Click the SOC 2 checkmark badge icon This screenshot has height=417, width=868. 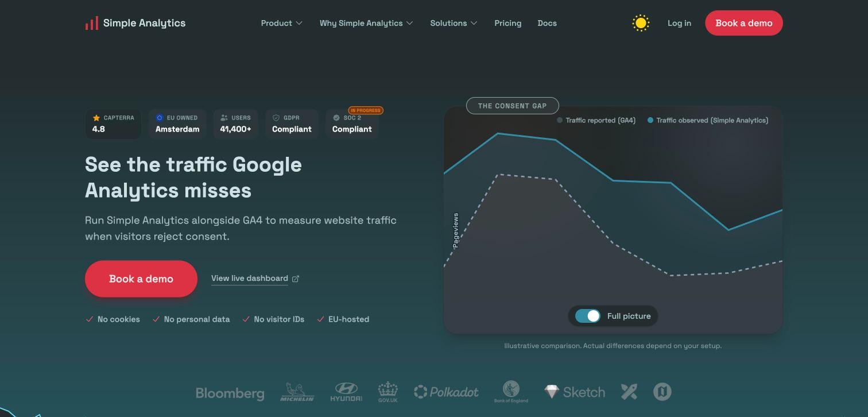[336, 118]
